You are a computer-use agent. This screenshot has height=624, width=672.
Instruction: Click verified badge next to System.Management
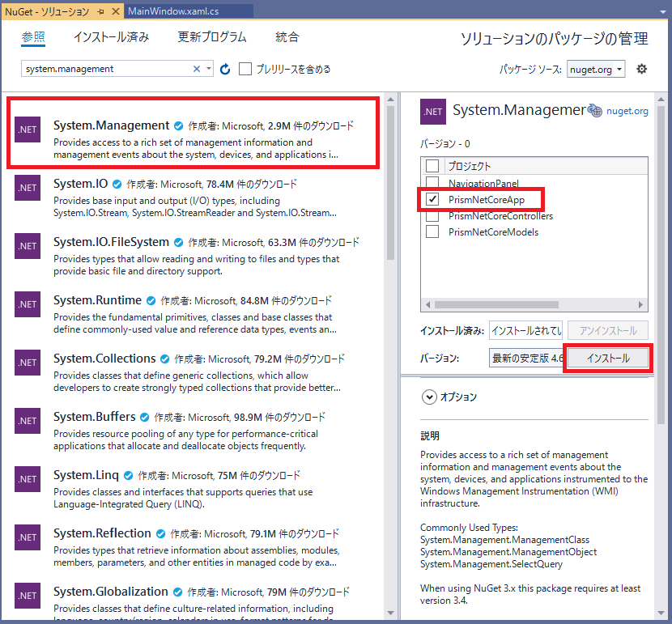(x=178, y=126)
